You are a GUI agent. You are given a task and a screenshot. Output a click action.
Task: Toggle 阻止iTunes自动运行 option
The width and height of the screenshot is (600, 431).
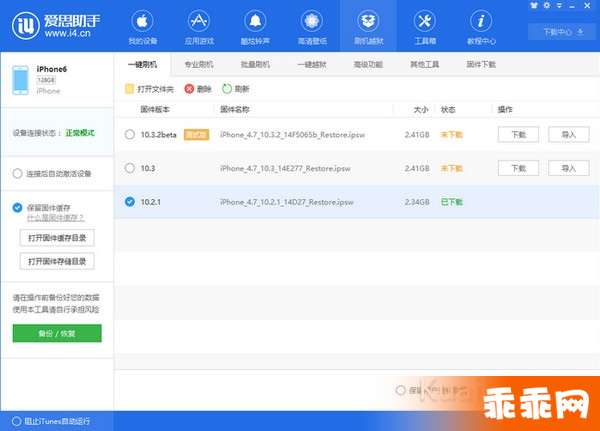click(16, 421)
